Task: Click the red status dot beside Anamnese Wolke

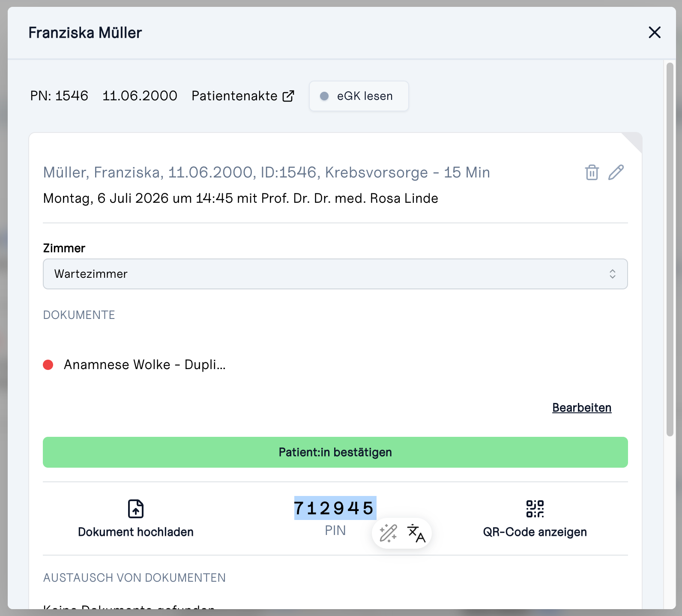Action: click(x=48, y=365)
